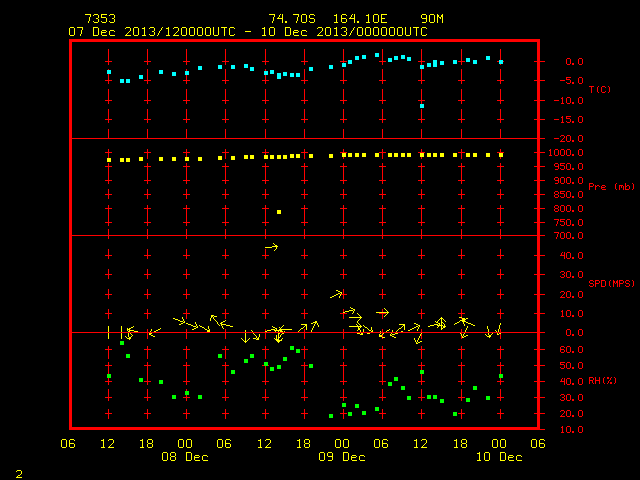Click the page number 2 at bottom left
The width and height of the screenshot is (640, 480).
[x=19, y=474]
